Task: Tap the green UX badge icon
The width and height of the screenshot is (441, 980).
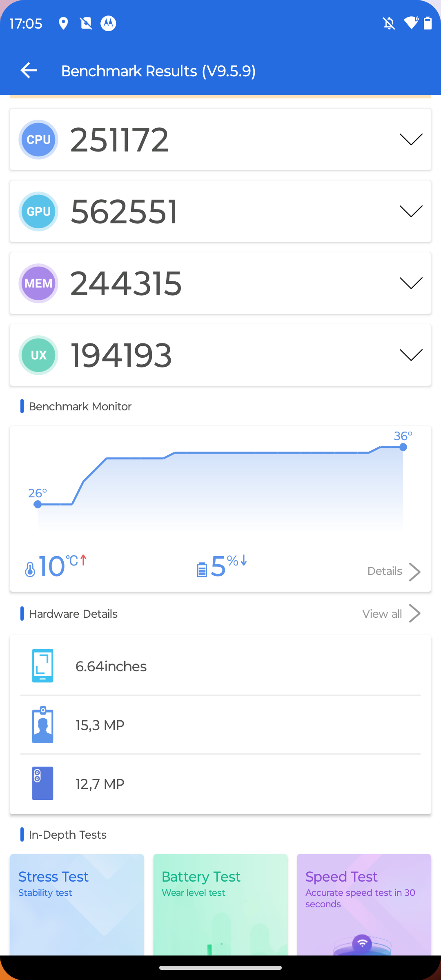Action: click(x=38, y=355)
